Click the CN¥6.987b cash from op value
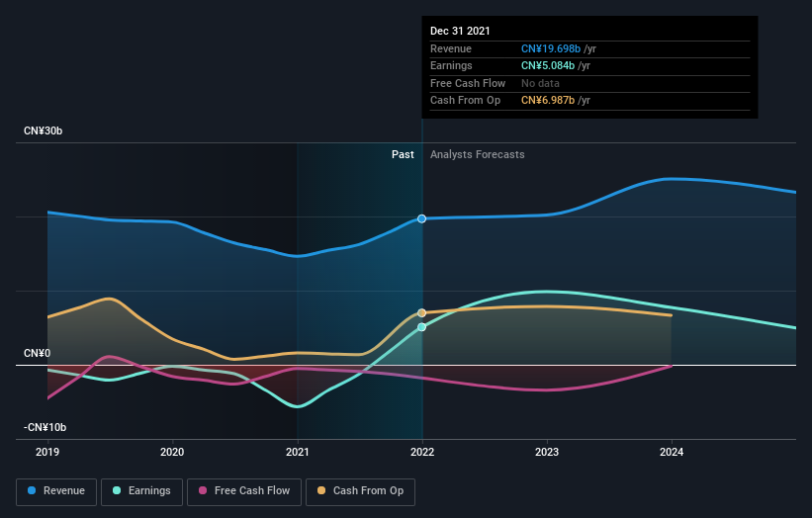 coord(548,101)
